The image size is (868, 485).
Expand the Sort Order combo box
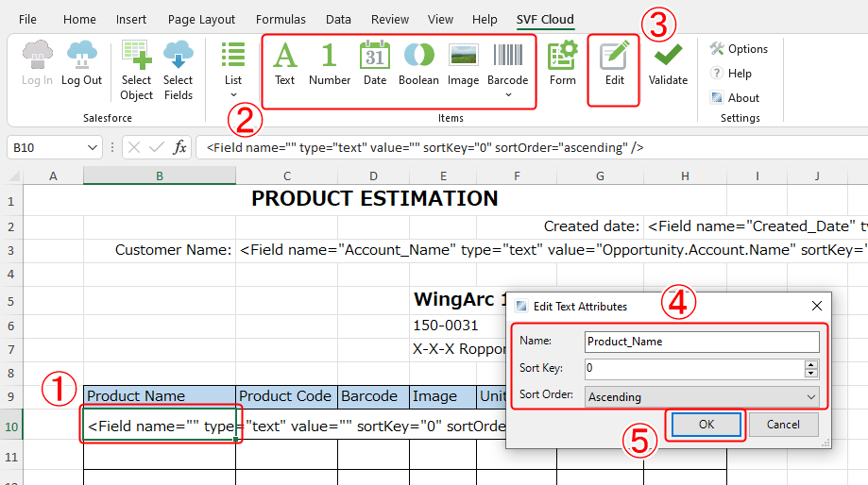pos(810,397)
